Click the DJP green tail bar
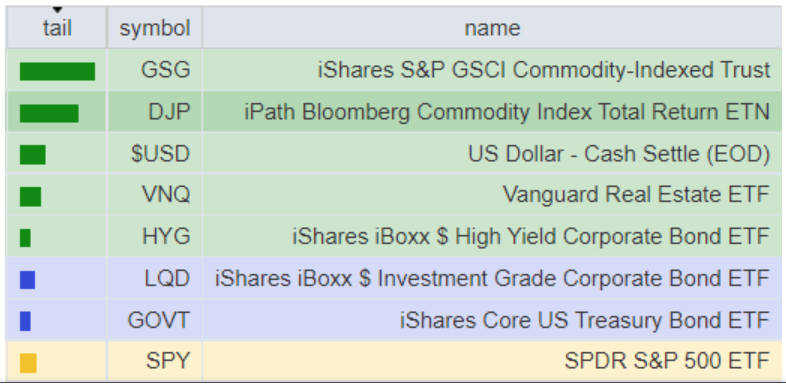The width and height of the screenshot is (786, 384). 49,113
